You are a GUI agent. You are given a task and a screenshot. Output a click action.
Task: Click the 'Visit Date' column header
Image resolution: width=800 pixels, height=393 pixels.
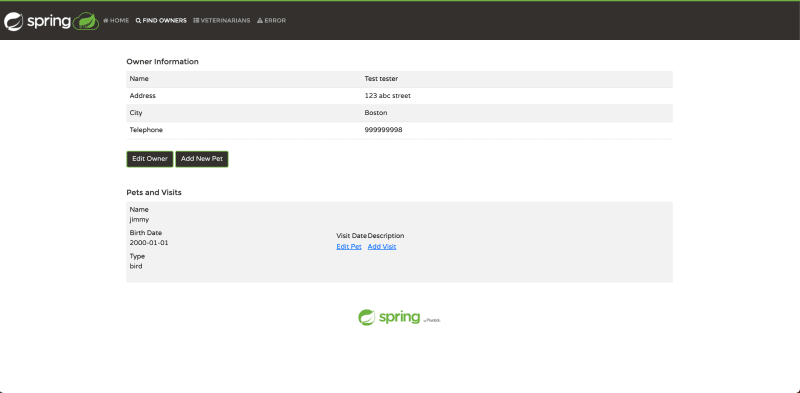pyautogui.click(x=352, y=236)
